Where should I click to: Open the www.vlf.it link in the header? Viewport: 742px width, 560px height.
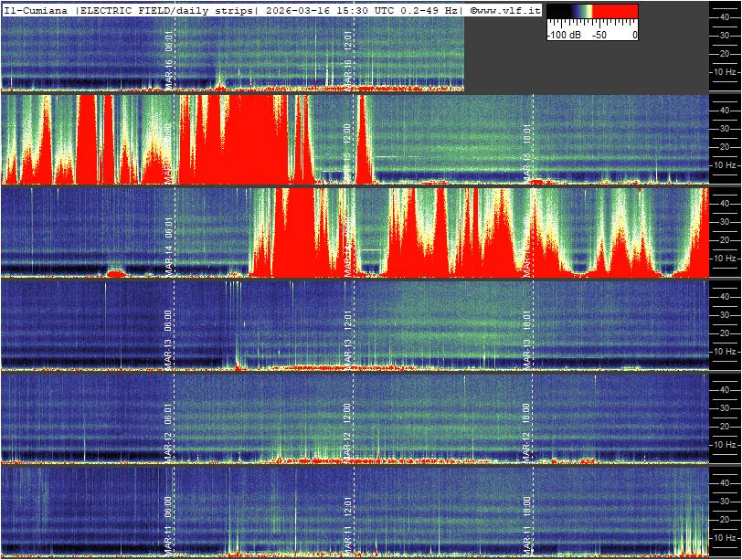point(508,9)
